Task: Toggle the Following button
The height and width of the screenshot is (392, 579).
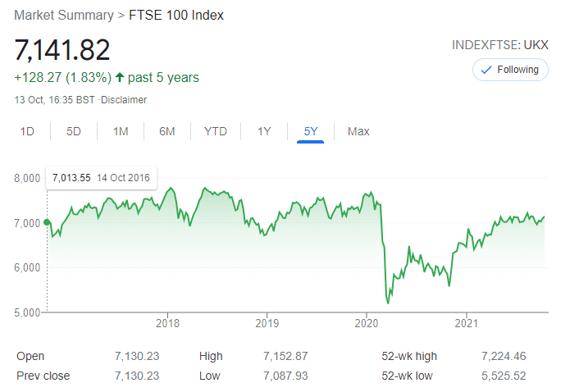Action: click(510, 70)
